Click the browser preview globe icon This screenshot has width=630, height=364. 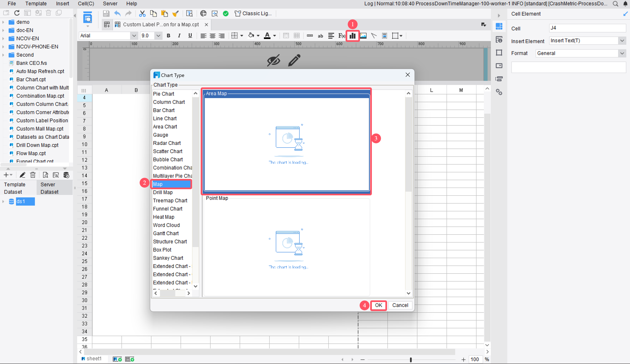(x=203, y=14)
